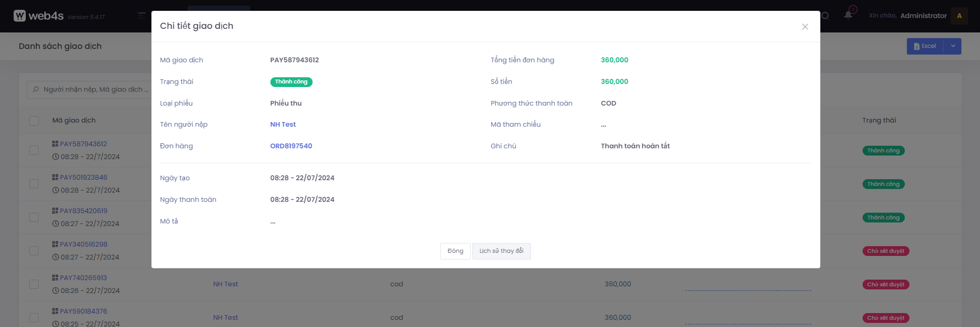
Task: Click the Excel file icon
Action: pyautogui.click(x=917, y=46)
